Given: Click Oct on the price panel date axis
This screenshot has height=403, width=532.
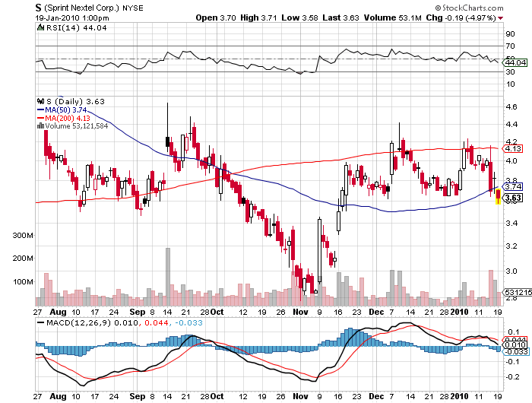Looking at the screenshot, I should click(x=217, y=312).
